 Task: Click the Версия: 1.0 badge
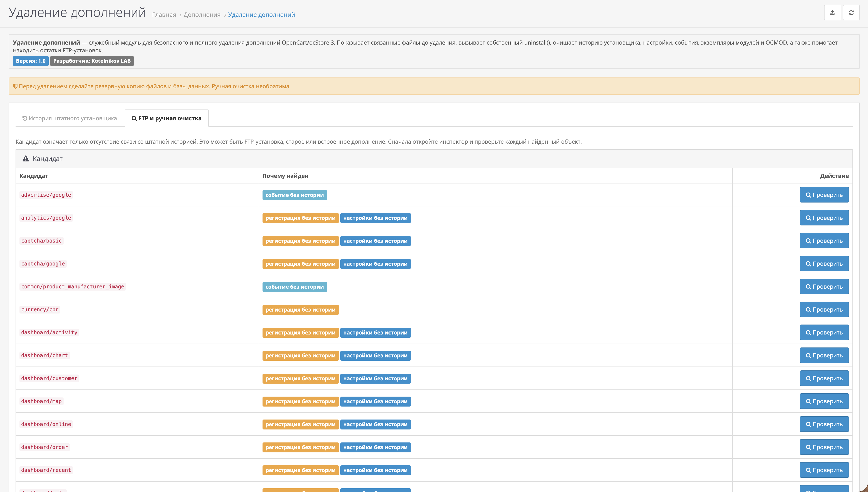point(31,61)
